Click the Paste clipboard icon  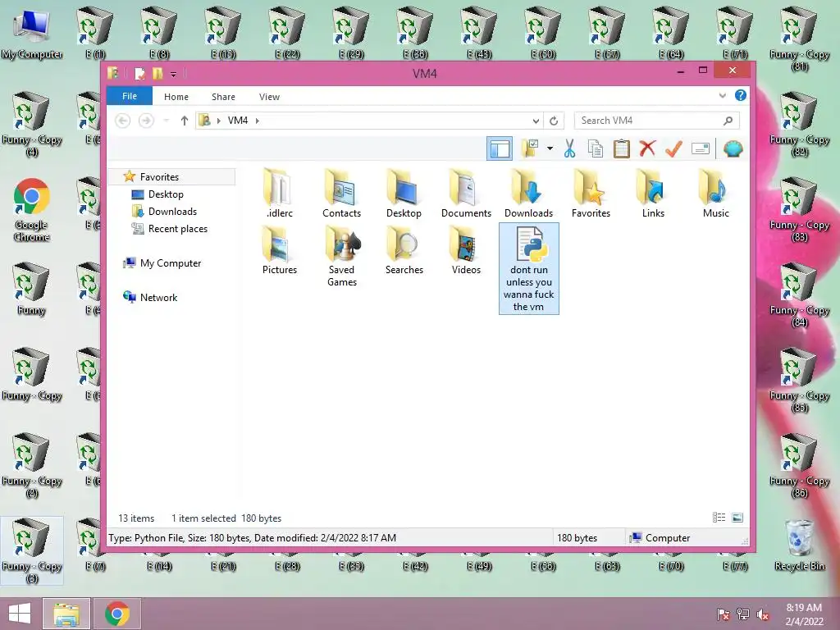pyautogui.click(x=622, y=148)
